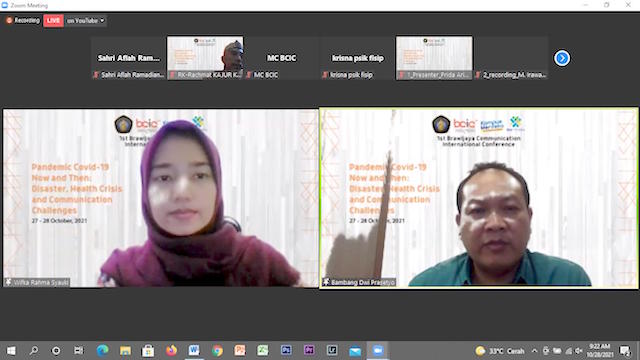
Task: Open Premiere Pro from taskbar
Action: tap(309, 351)
